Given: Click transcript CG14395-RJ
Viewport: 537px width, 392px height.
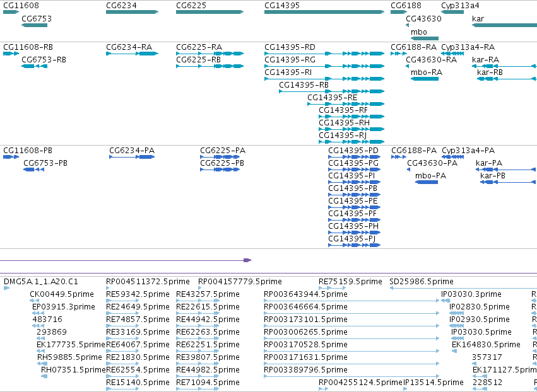Looking at the screenshot, I should (x=343, y=135).
